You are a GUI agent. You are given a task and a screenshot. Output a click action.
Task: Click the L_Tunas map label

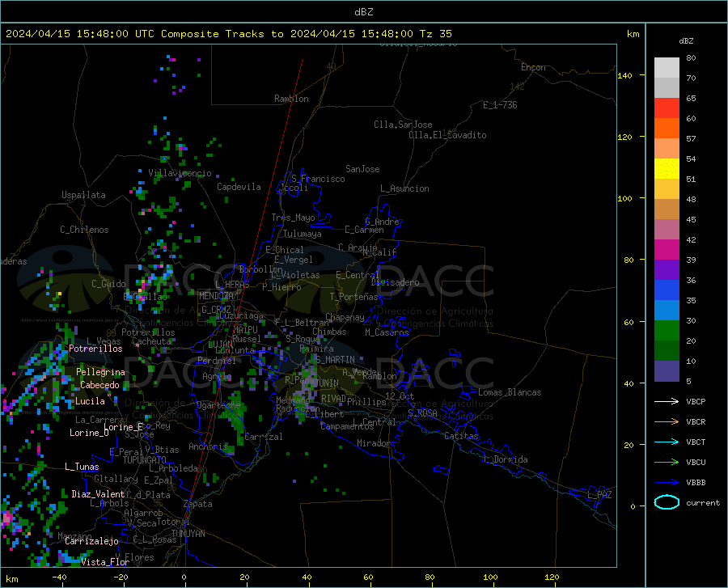pos(82,467)
